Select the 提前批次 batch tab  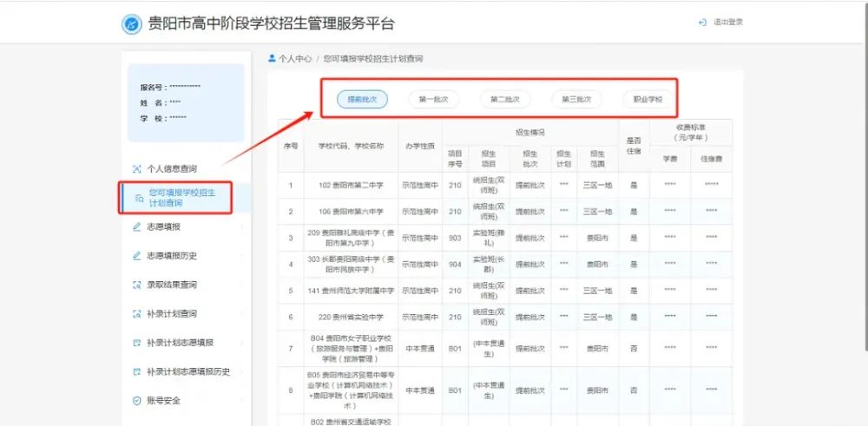click(x=361, y=100)
